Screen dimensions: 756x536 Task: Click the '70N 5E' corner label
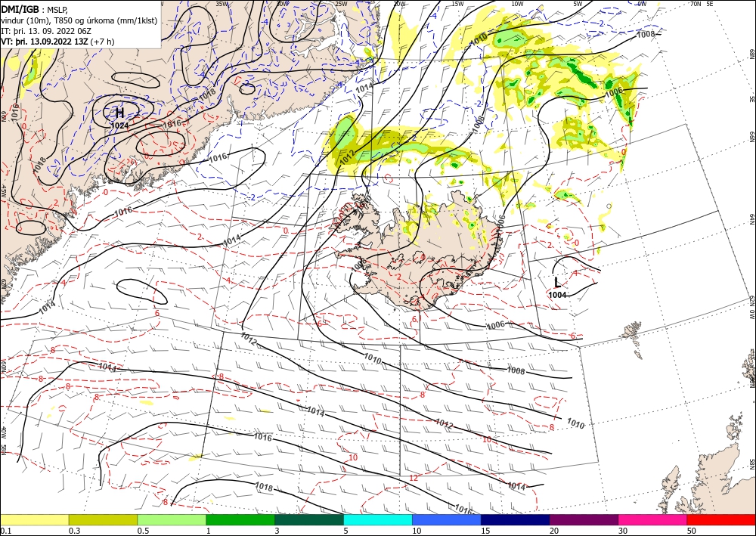702,4
